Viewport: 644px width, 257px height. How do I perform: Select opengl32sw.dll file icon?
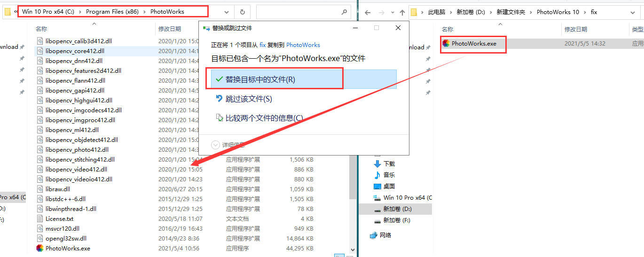tap(40, 238)
